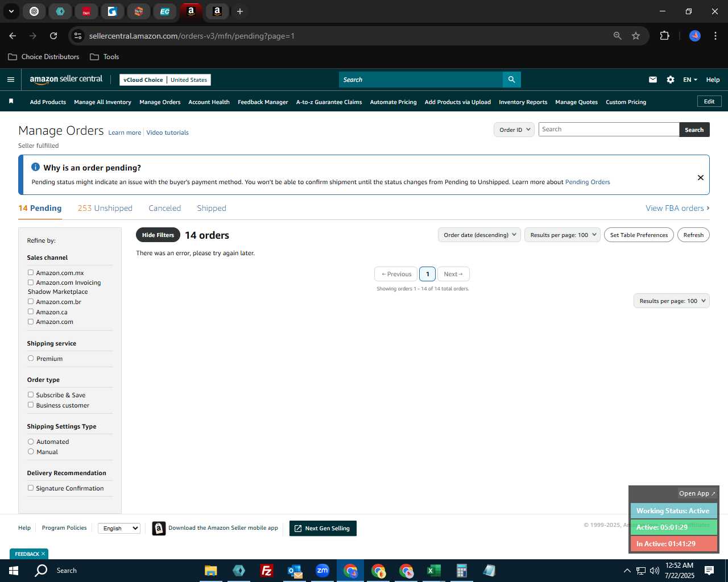Click the site information icon in address bar

tap(78, 36)
